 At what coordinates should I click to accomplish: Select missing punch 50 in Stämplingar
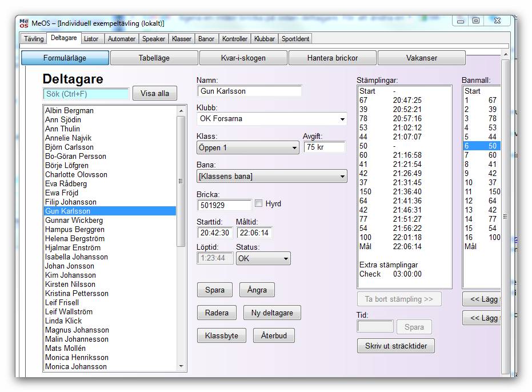405,146
